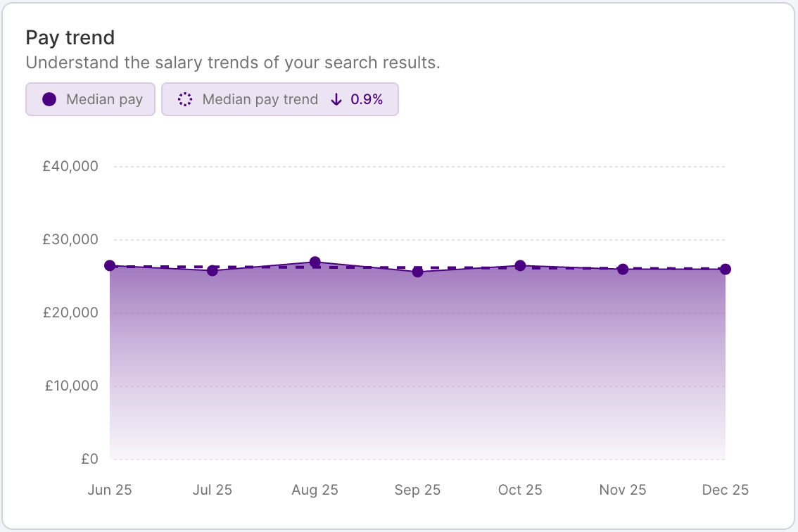The height and width of the screenshot is (532, 798).
Task: Toggle the Median pay legend chip
Action: [x=90, y=99]
